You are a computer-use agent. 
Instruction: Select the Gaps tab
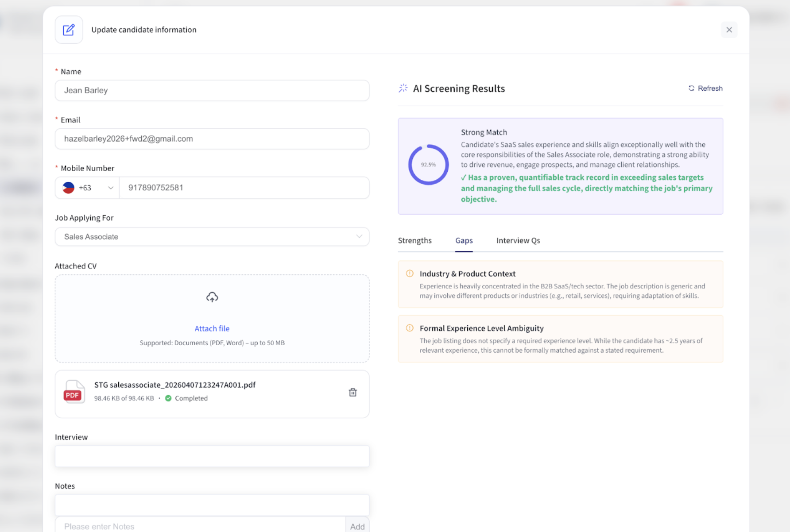click(x=464, y=240)
